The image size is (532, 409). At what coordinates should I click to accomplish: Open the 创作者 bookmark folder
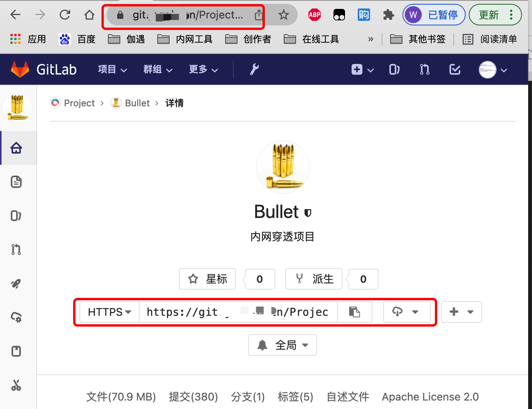248,39
